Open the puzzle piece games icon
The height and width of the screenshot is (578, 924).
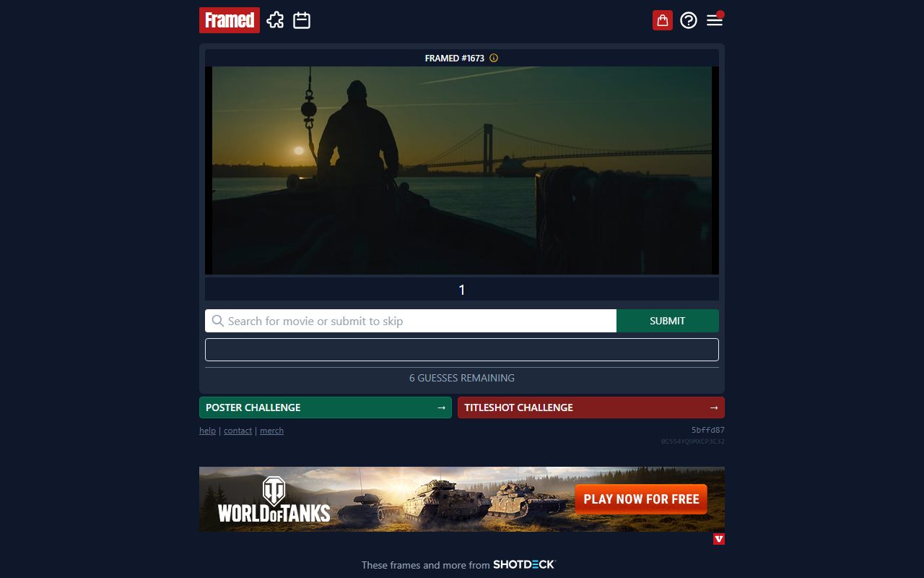(275, 20)
